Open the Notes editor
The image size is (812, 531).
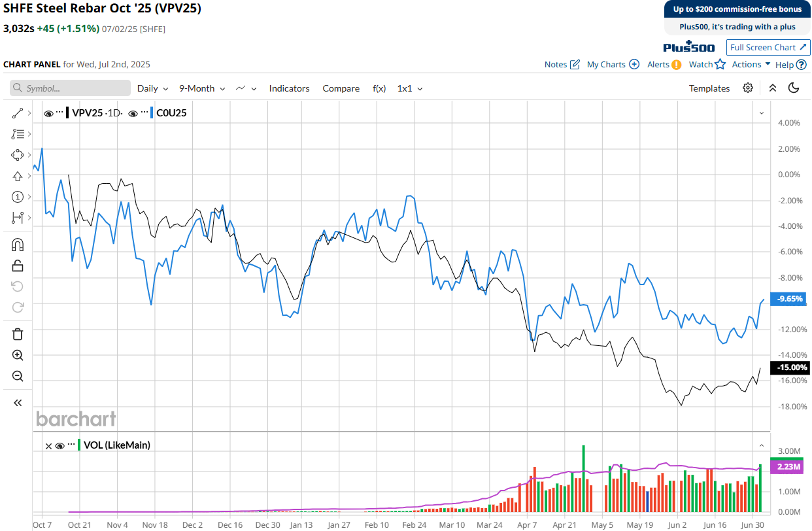562,64
